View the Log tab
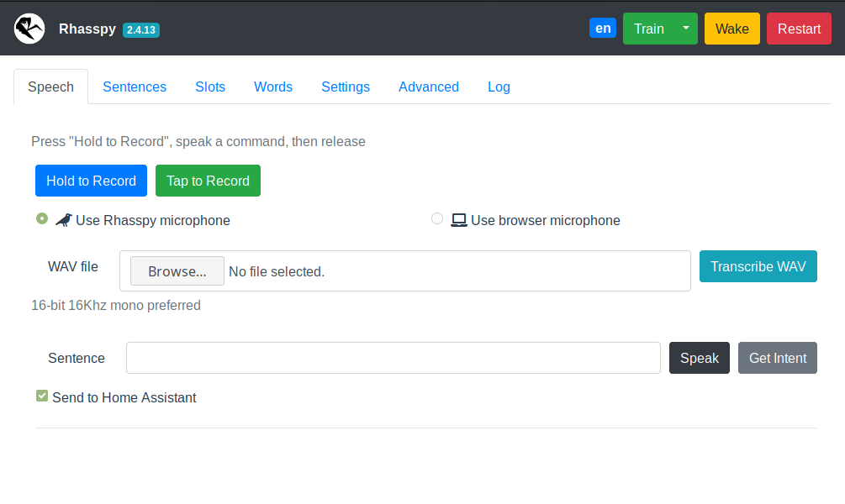Image resolution: width=845 pixels, height=504 pixels. [499, 87]
